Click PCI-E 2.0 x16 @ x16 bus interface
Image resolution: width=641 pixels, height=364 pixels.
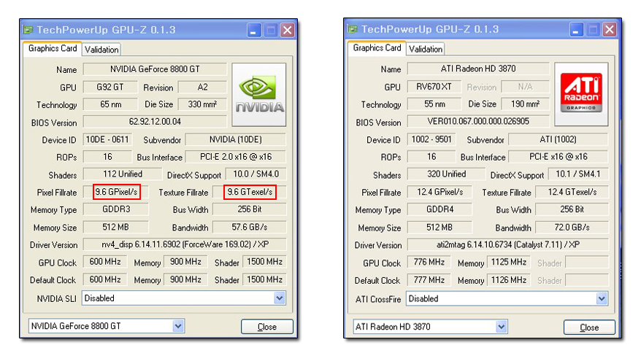tap(236, 157)
